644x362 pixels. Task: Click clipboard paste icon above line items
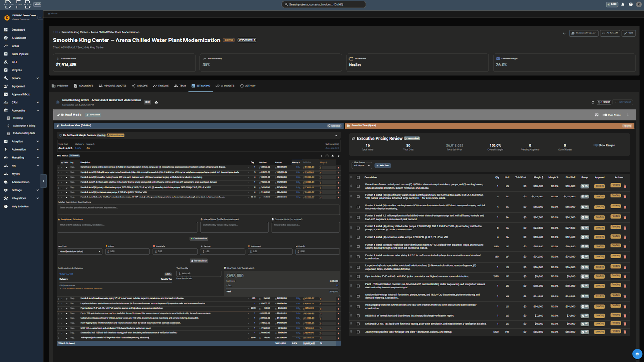point(327,156)
